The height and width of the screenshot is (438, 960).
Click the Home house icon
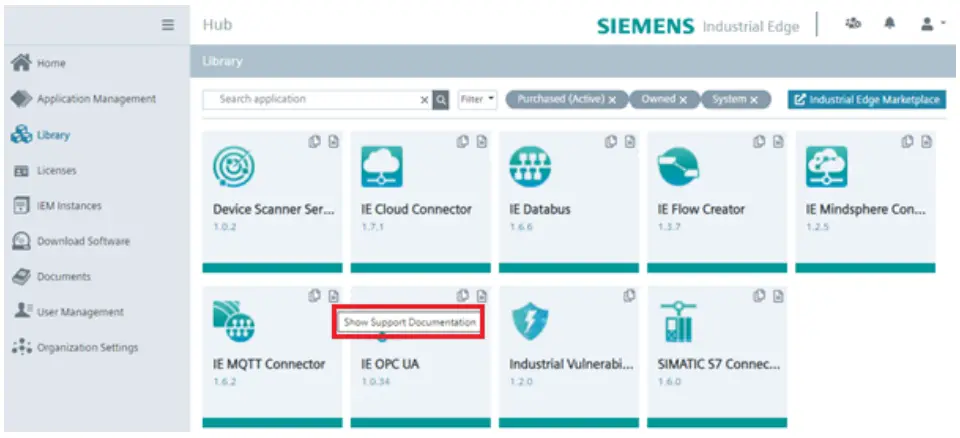[21, 62]
